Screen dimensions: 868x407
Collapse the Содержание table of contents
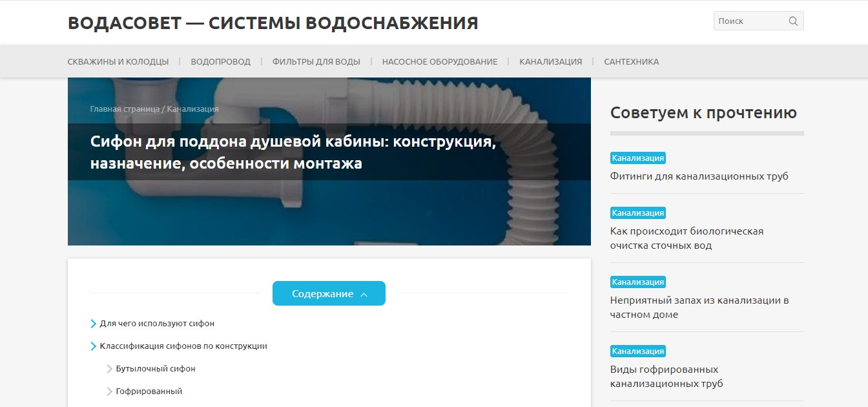point(329,293)
